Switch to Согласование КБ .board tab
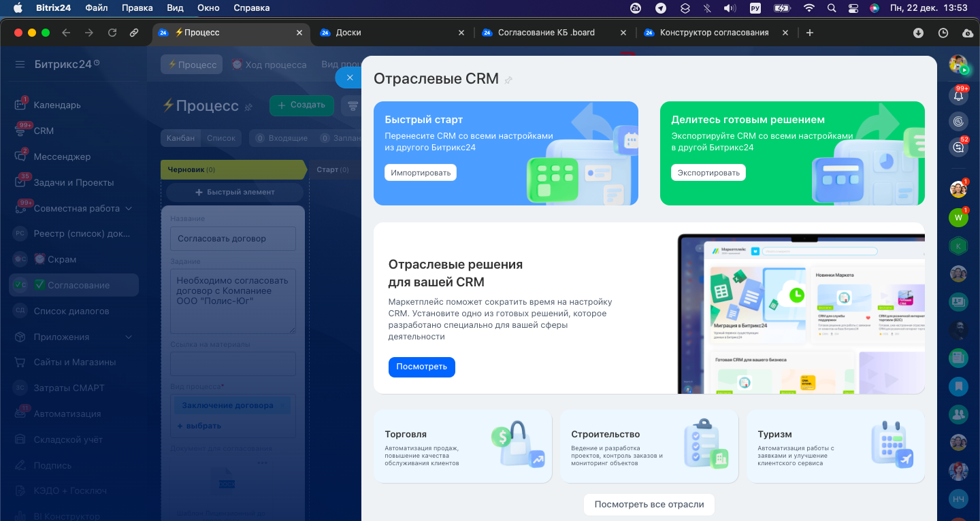This screenshot has height=521, width=980. (x=553, y=33)
